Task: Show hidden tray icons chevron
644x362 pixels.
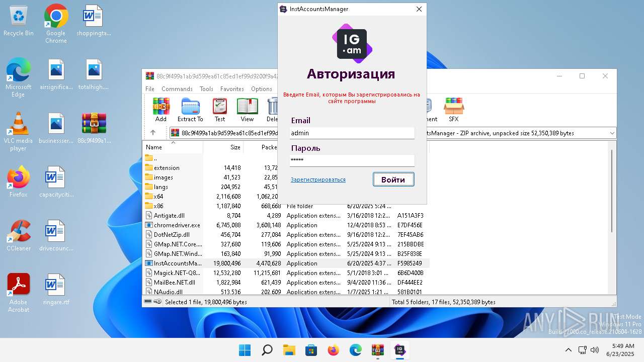Action: pyautogui.click(x=569, y=350)
